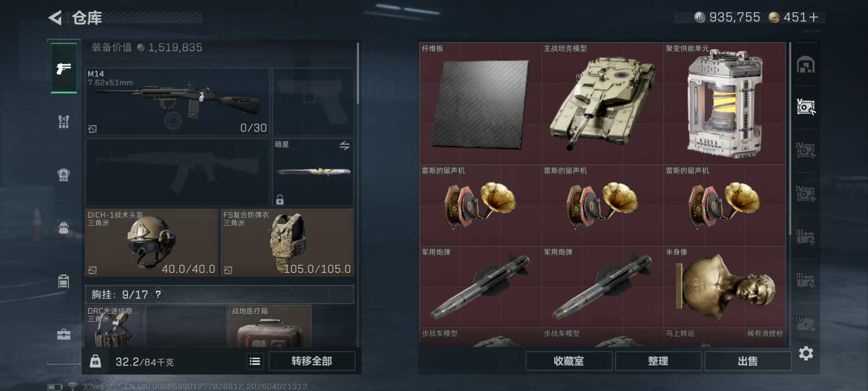Click 出售 to sell items

748,361
